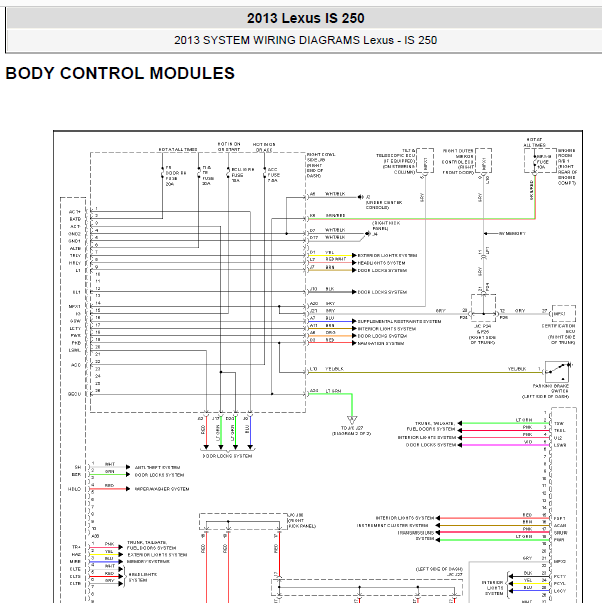Click the "TRANSMISSIONS SYSTEM" label
The width and height of the screenshot is (602, 603).
click(x=415, y=536)
